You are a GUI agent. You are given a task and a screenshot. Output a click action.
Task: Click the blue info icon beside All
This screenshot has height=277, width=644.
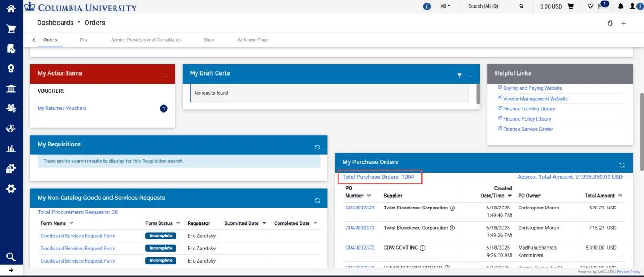pos(427,6)
